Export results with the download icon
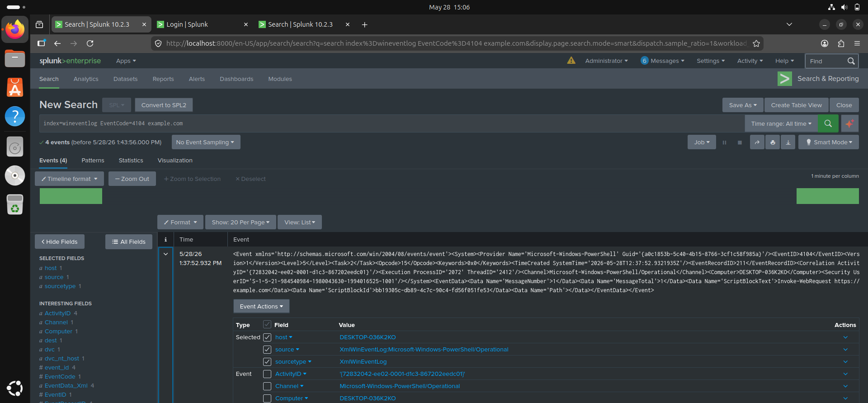The width and height of the screenshot is (868, 403). 788,142
